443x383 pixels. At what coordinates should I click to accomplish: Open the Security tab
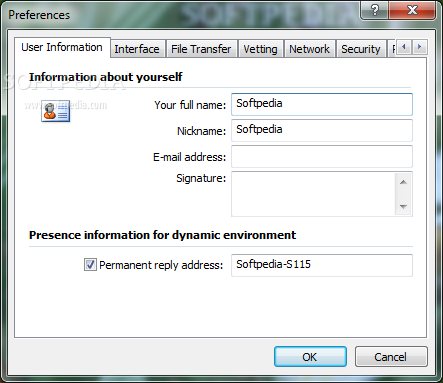361,49
